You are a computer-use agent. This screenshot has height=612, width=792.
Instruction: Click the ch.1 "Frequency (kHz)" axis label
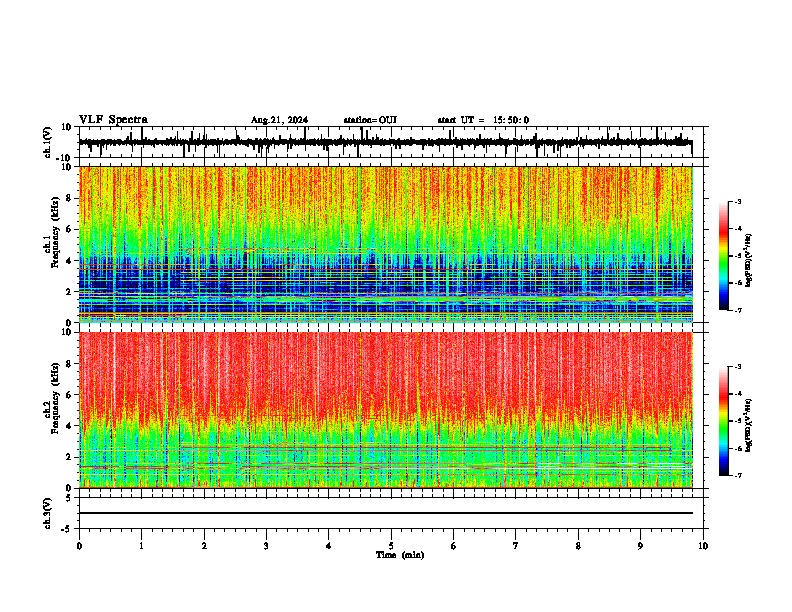coord(55,233)
